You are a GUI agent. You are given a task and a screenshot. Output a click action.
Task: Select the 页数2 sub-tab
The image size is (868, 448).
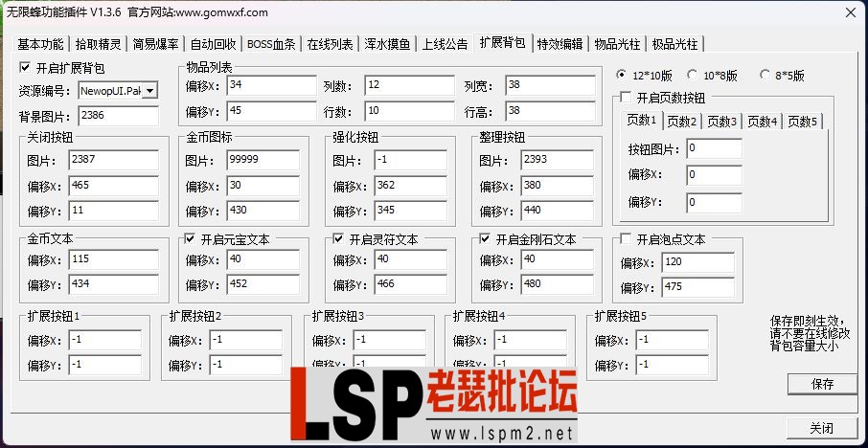point(681,122)
